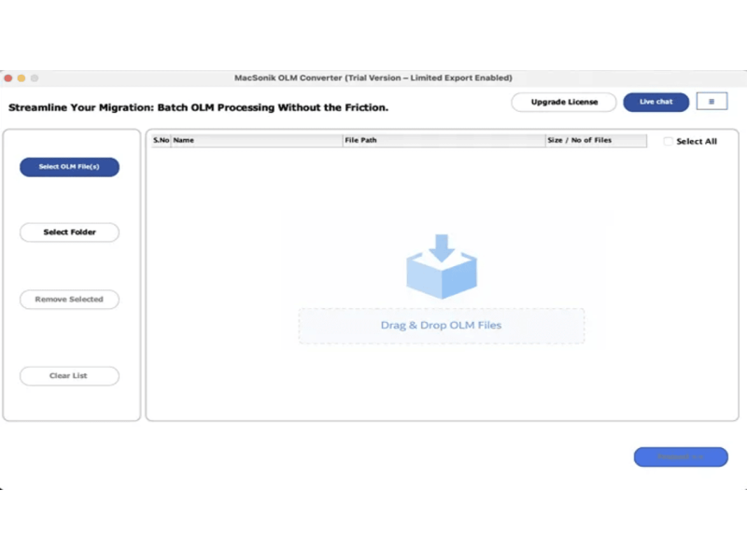
Task: Click the Drag & Drop OLM Files area
Action: (441, 326)
